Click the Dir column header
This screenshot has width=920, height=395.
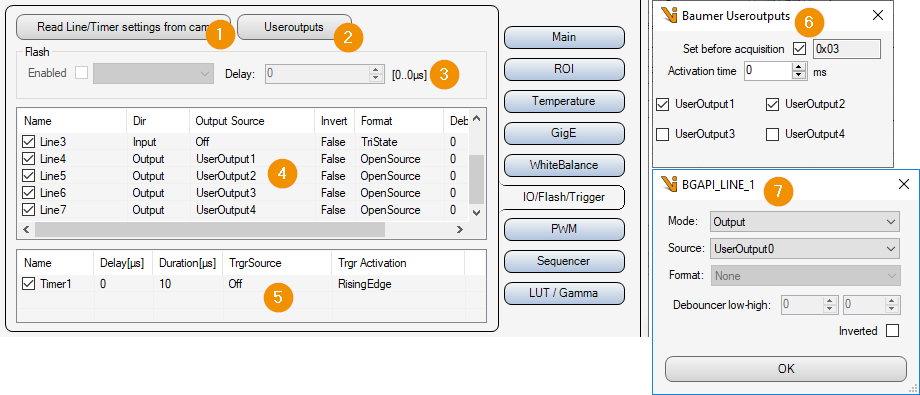[x=157, y=121]
